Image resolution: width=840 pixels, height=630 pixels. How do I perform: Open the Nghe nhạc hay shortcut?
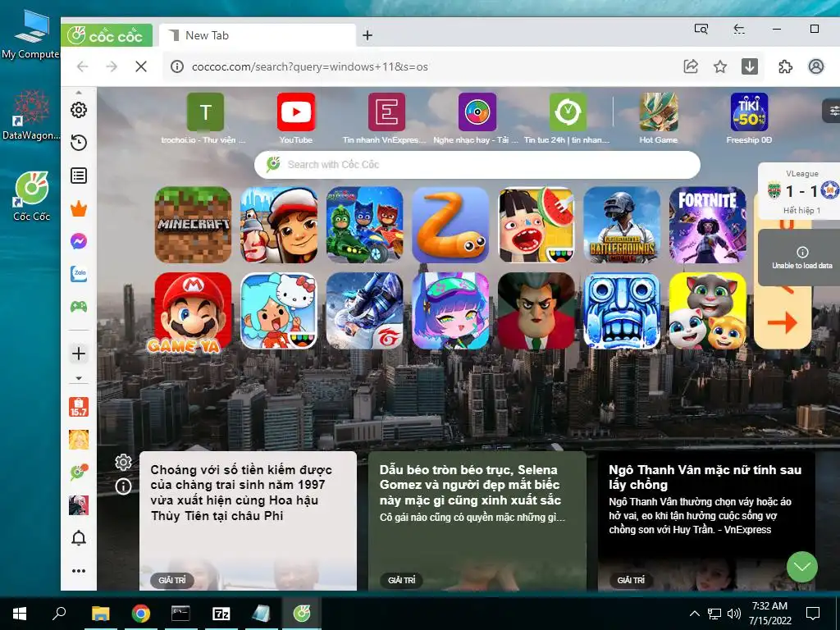(477, 118)
